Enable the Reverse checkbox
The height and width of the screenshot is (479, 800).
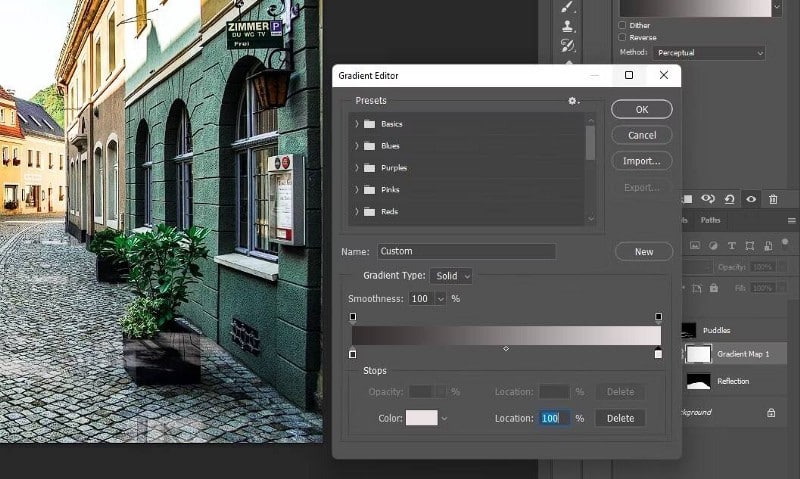point(622,37)
